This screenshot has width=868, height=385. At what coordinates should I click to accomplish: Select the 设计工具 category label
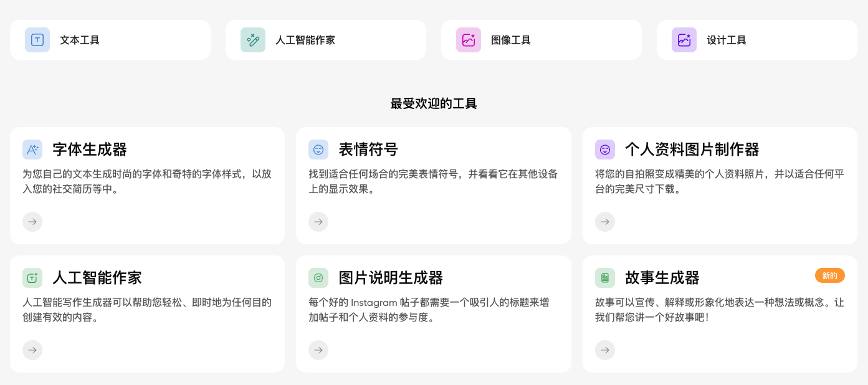727,40
